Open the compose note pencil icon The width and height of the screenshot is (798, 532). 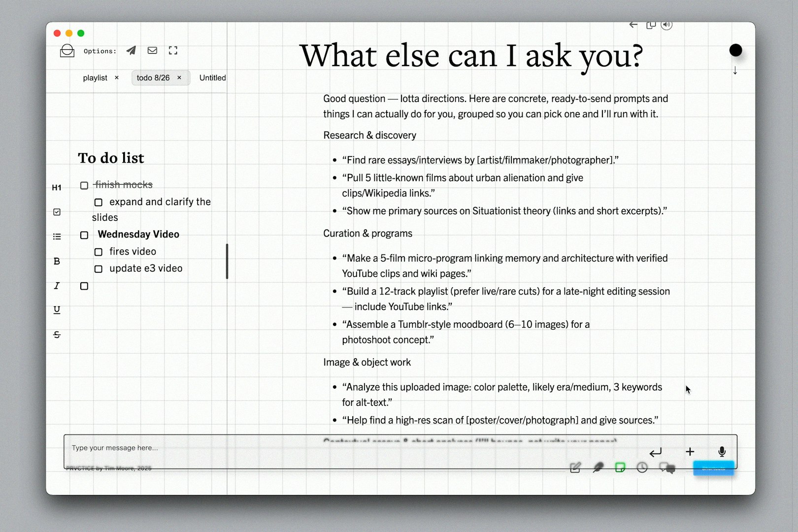575,467
